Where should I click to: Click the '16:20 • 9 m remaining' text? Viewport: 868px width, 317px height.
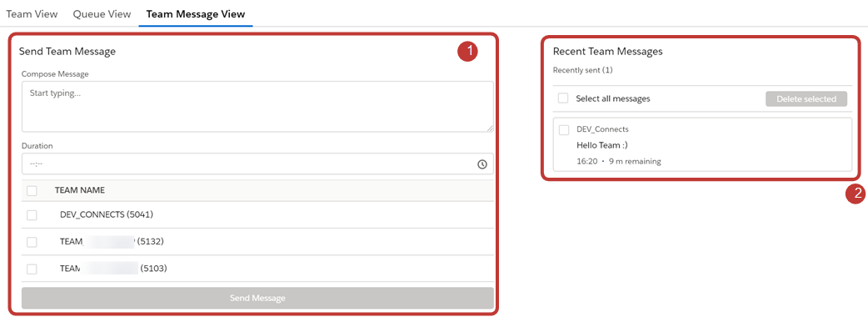pos(619,161)
